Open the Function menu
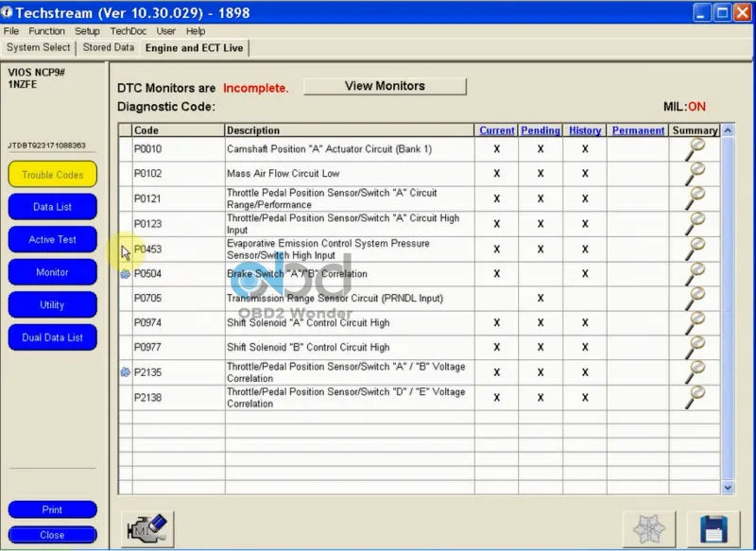Viewport: 756px width, 551px height. coord(46,31)
